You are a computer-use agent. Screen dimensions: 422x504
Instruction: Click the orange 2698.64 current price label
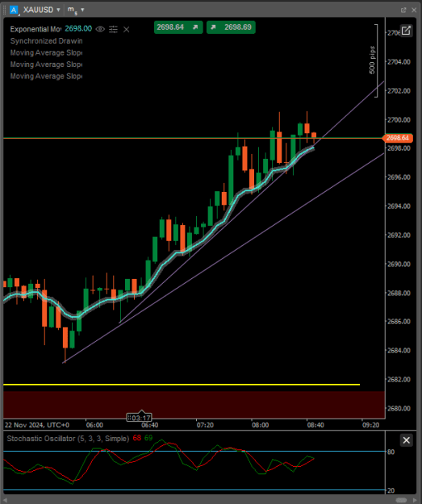(398, 138)
